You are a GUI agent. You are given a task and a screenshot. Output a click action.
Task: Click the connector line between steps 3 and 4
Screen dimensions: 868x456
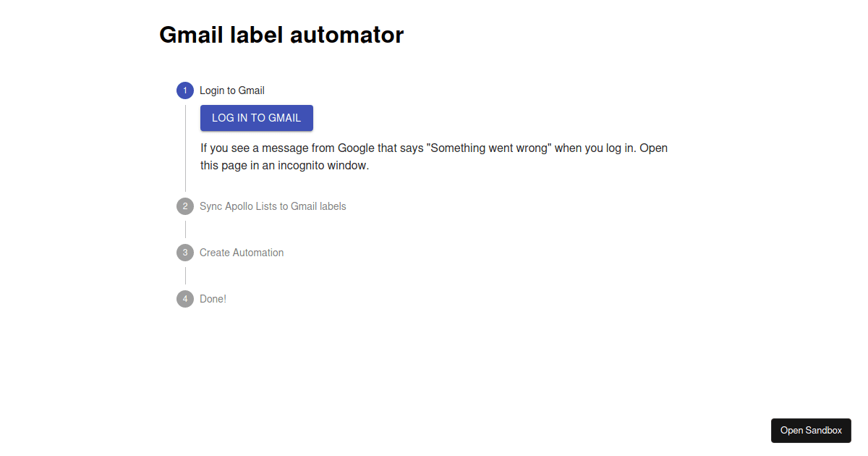(x=185, y=275)
